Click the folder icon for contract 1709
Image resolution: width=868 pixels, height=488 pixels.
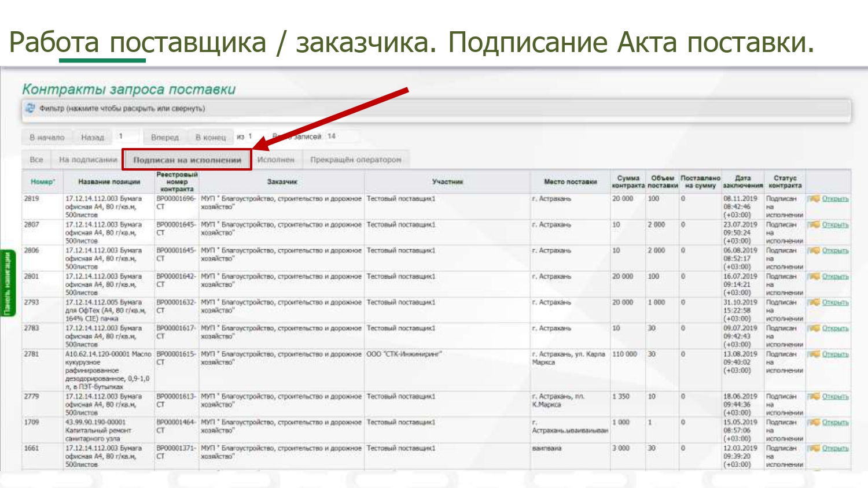tap(814, 423)
